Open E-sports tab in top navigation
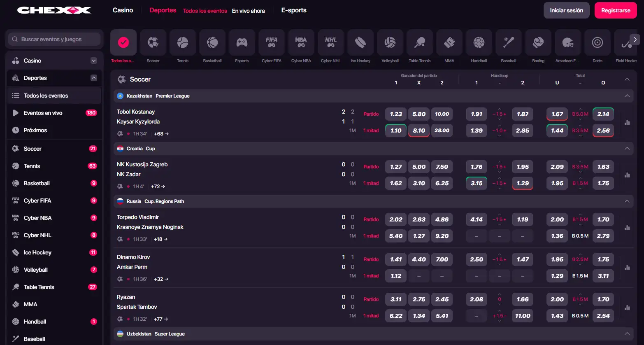 tap(294, 10)
